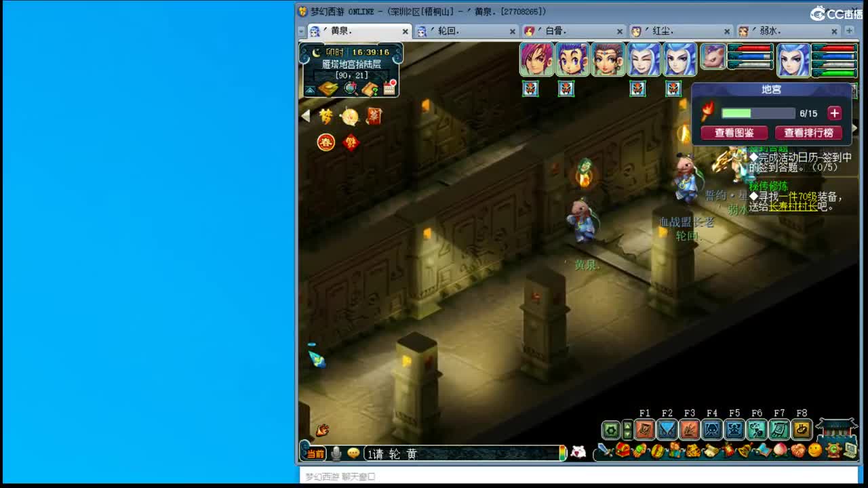Open the tab list dropdown arrow

(302, 31)
